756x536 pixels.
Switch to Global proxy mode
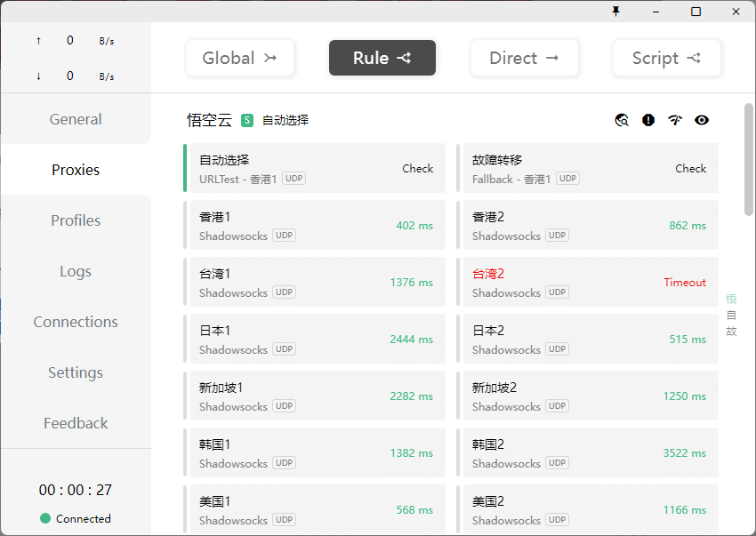point(240,58)
